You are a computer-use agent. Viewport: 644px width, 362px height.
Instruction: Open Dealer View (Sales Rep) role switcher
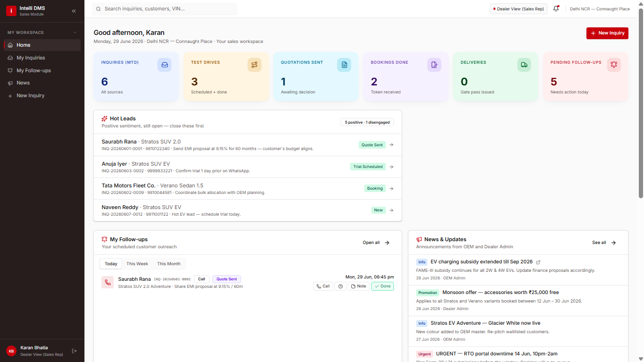(519, 9)
